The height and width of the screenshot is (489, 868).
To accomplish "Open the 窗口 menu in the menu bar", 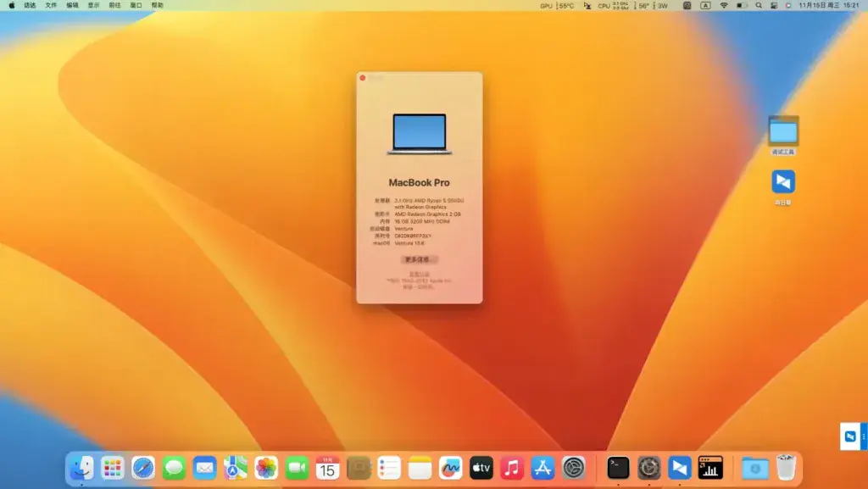I will [136, 6].
